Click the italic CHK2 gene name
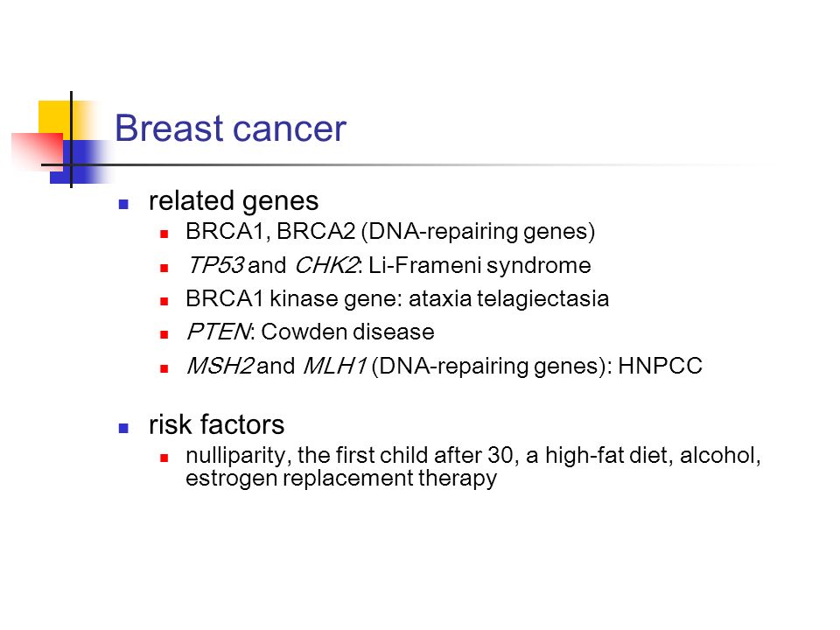The height and width of the screenshot is (630, 840). point(326,265)
